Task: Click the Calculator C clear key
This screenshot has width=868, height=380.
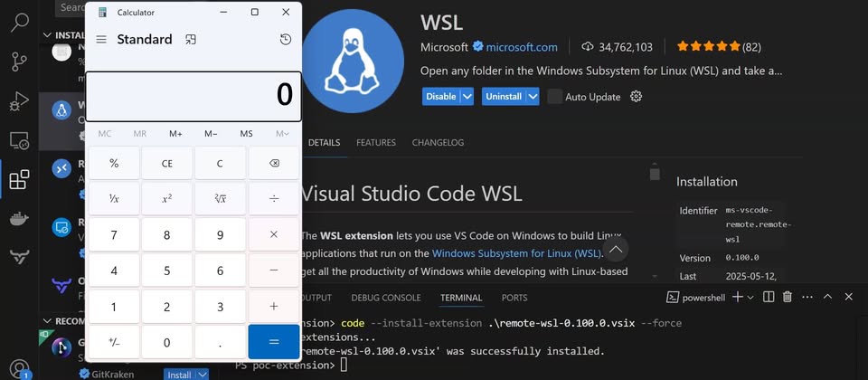Action: pyautogui.click(x=220, y=163)
